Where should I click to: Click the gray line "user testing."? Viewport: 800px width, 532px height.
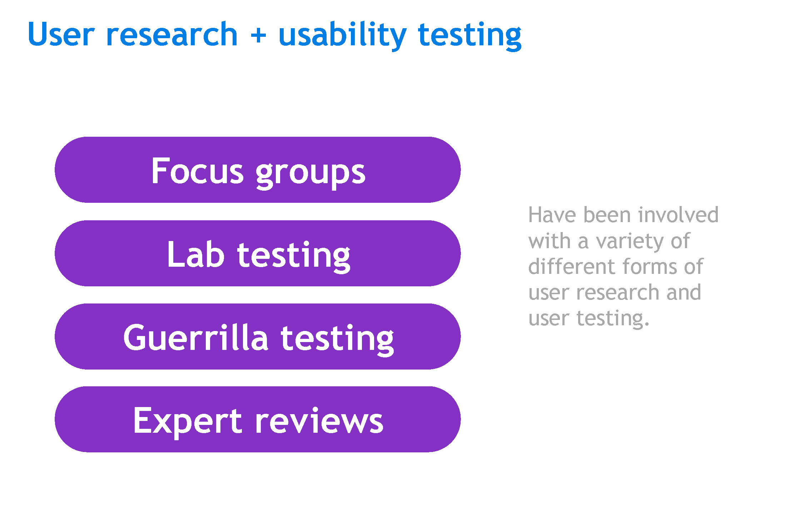[x=588, y=318]
